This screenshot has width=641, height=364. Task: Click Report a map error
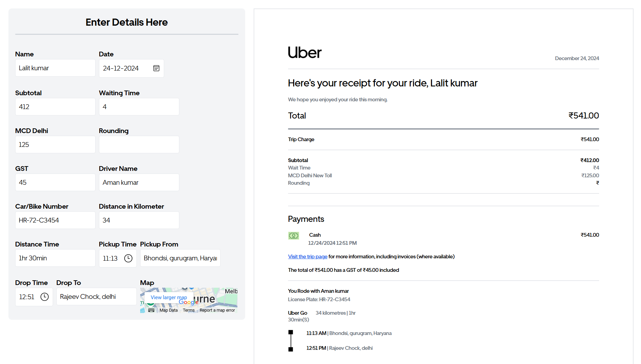217,310
